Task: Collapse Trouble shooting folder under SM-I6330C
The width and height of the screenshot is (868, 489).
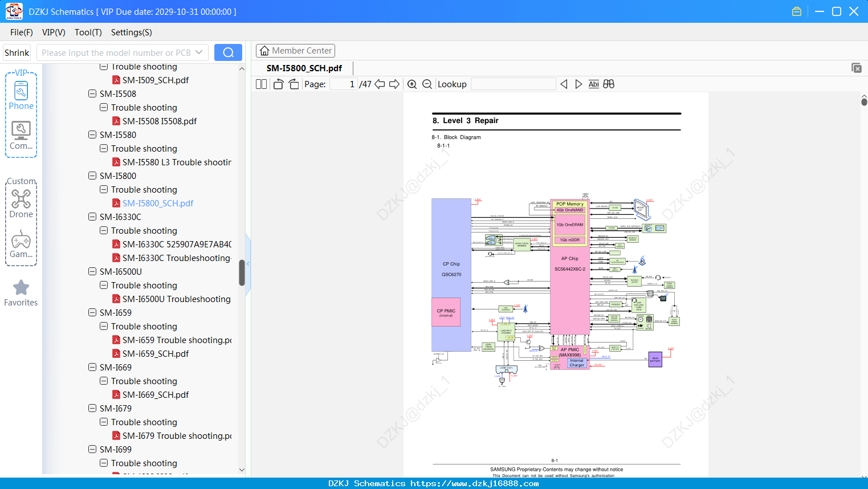Action: coord(104,230)
